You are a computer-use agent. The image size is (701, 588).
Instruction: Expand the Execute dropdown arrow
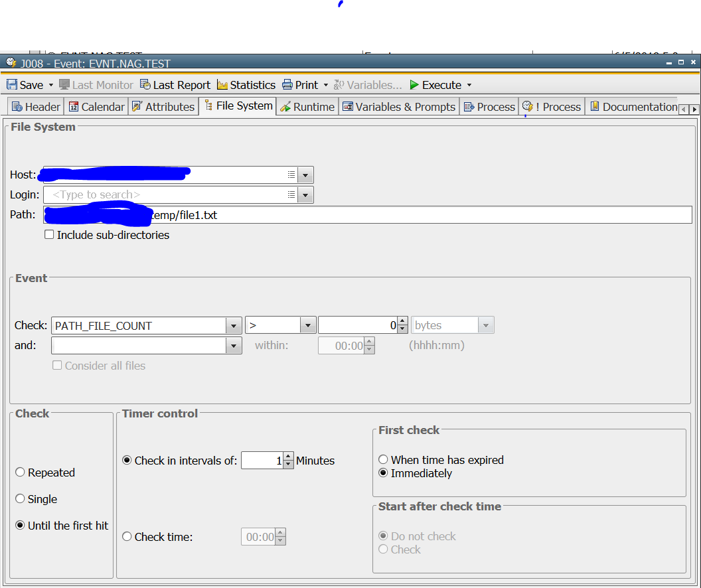coord(469,85)
